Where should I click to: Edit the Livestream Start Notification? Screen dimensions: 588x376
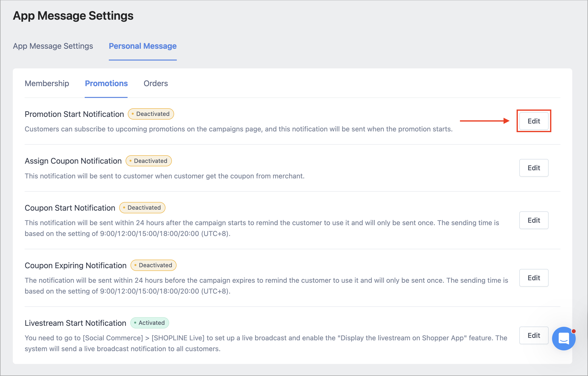pyautogui.click(x=534, y=335)
